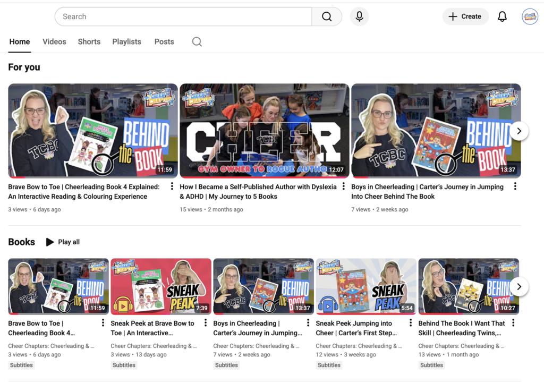Open options for Sneak Peek Jumping into Cheer
Viewport: 544px width, 392px height.
411,323
